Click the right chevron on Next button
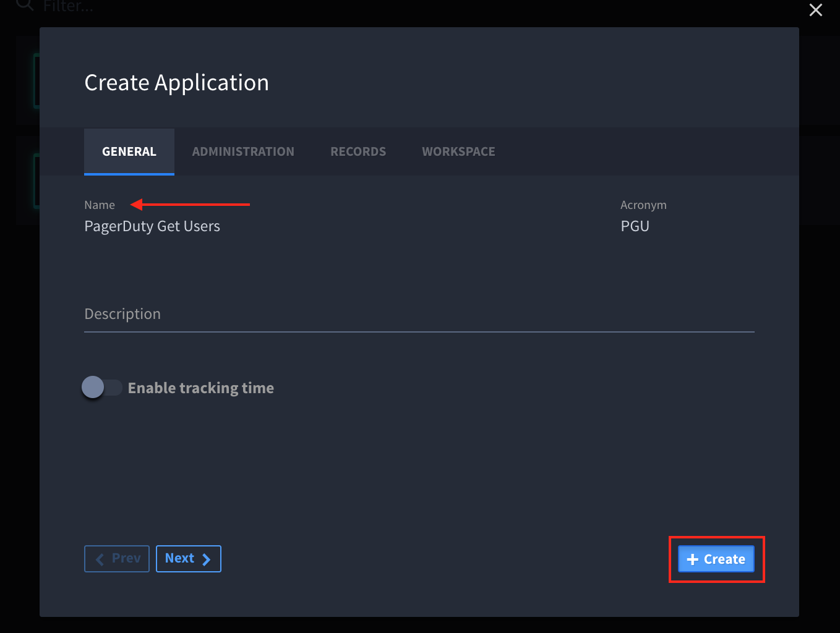This screenshot has height=633, width=840. point(207,559)
